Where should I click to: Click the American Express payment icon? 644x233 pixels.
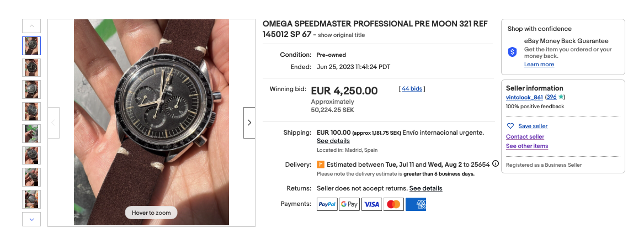[416, 204]
